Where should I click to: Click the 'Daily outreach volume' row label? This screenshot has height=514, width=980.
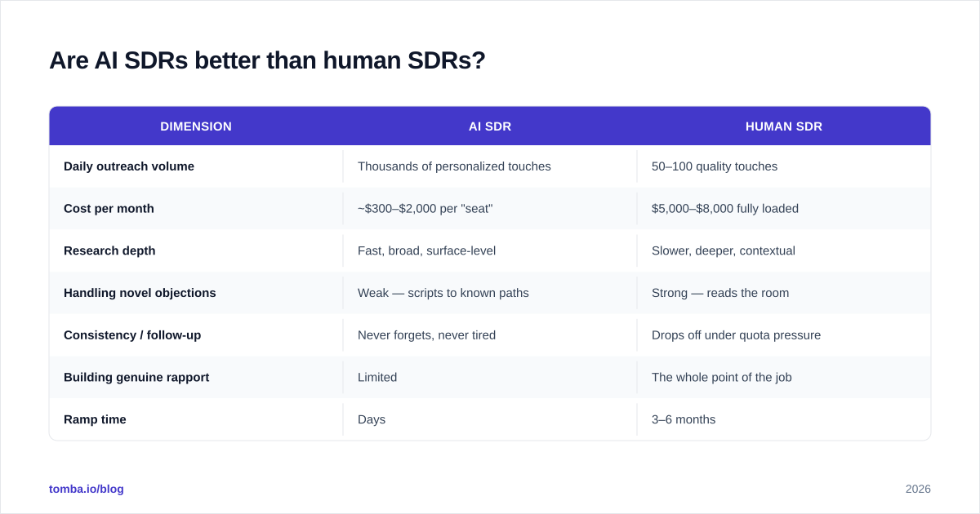[129, 166]
